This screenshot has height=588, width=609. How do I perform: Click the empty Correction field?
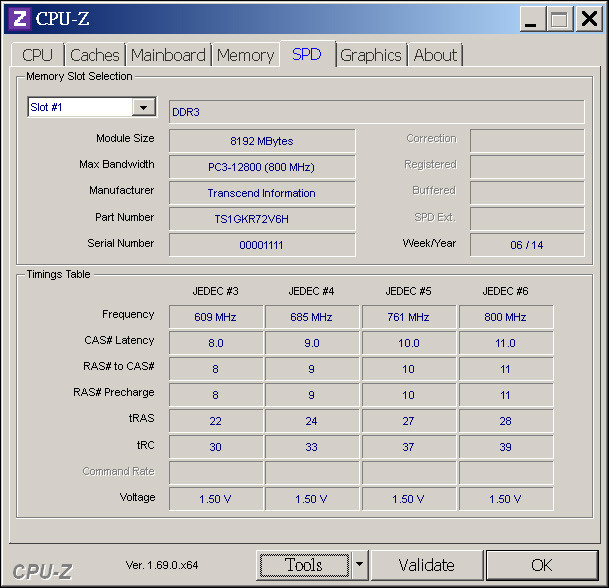pyautogui.click(x=527, y=141)
